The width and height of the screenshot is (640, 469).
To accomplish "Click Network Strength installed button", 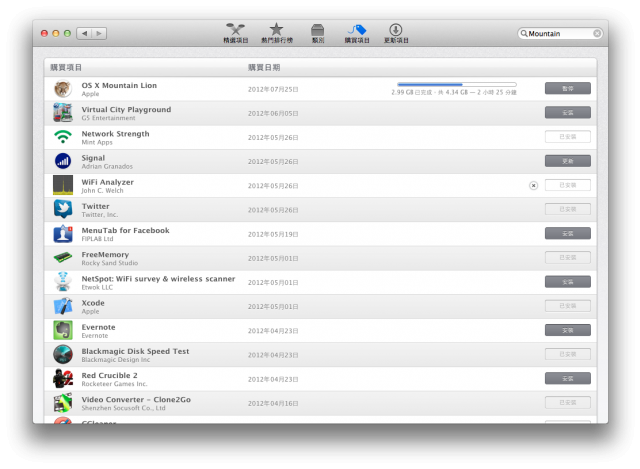I will [x=567, y=137].
